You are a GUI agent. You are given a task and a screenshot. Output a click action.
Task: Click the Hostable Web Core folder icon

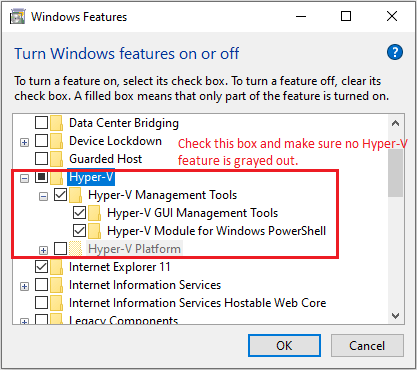point(57,303)
